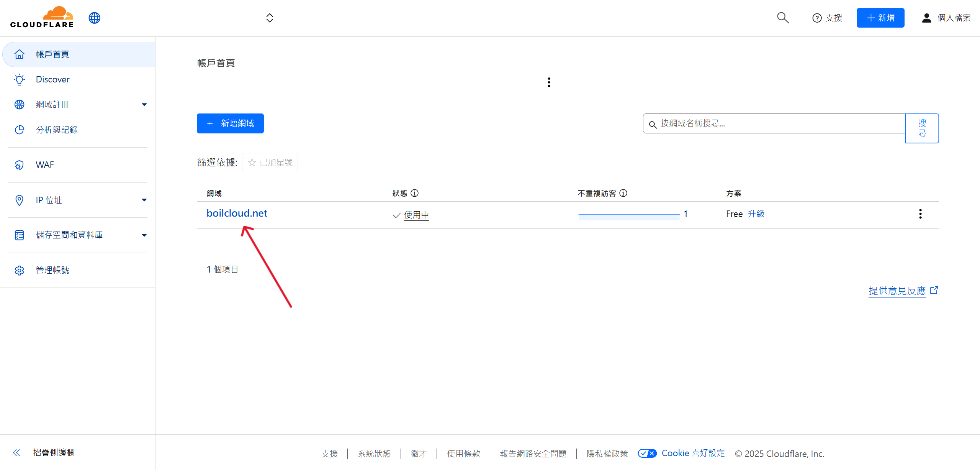Click the 支援 link in the footer

coord(329,454)
